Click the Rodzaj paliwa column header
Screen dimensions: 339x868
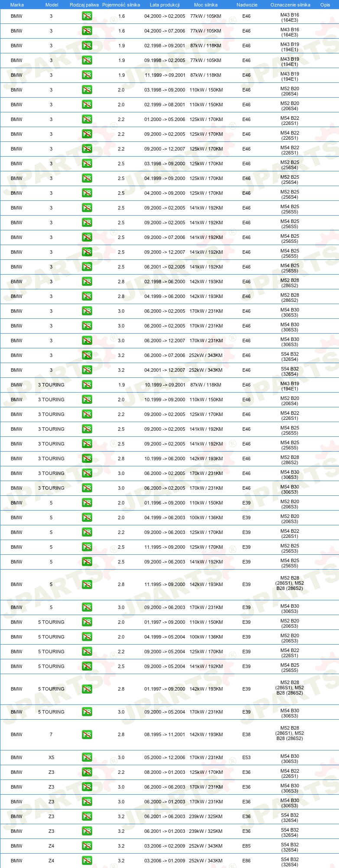84,5
